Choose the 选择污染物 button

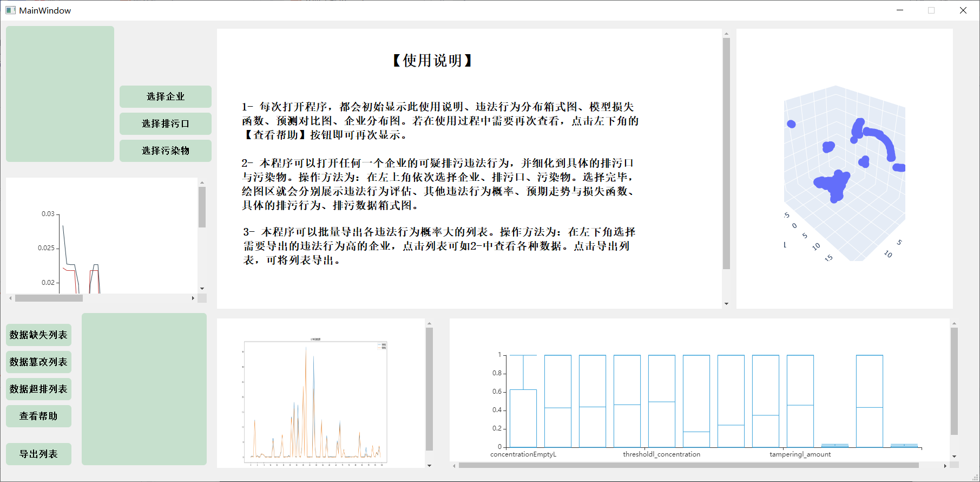pyautogui.click(x=166, y=151)
